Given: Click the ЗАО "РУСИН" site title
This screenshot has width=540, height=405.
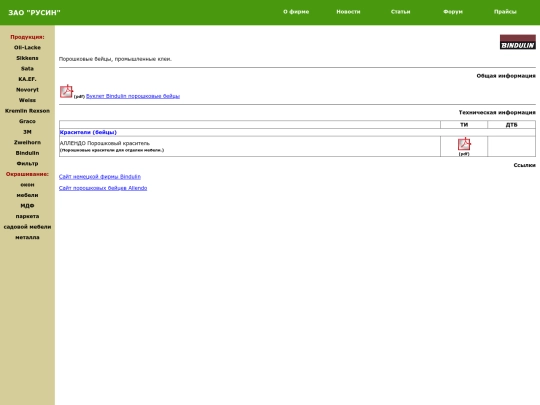Looking at the screenshot, I should tap(34, 13).
